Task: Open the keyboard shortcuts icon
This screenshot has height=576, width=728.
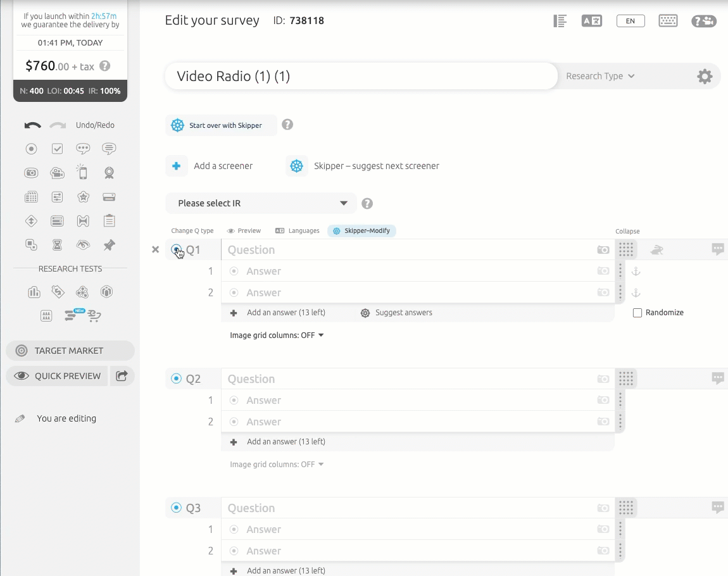Action: 668,21
